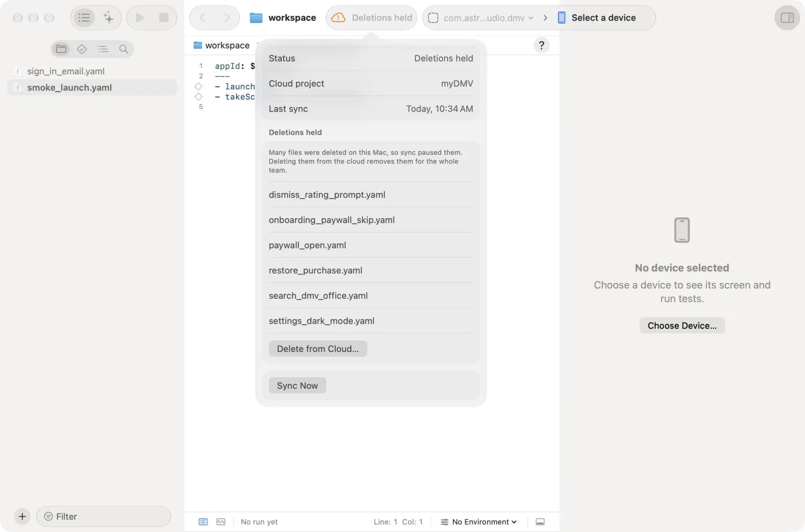Show the files navigator tab
The image size is (805, 532).
[x=61, y=49]
